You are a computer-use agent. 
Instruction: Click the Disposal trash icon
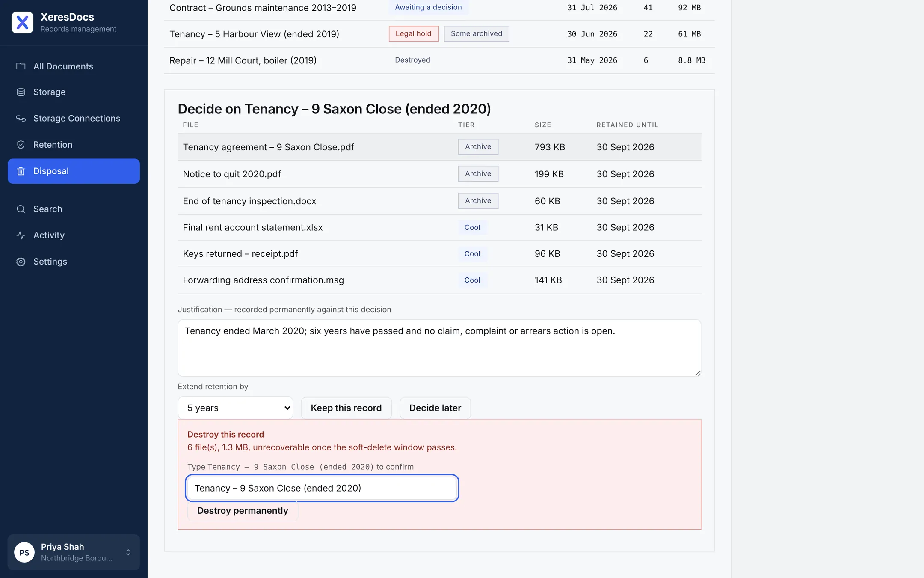[x=21, y=171]
